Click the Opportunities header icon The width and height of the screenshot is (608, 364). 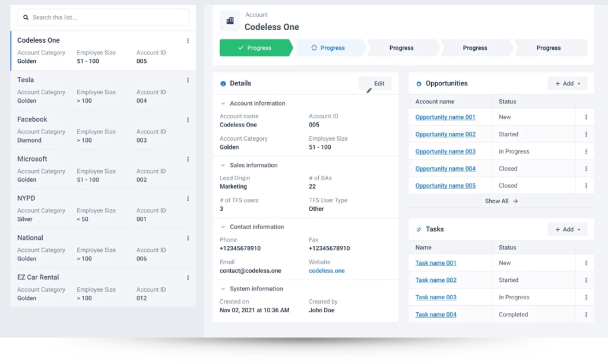pos(419,84)
